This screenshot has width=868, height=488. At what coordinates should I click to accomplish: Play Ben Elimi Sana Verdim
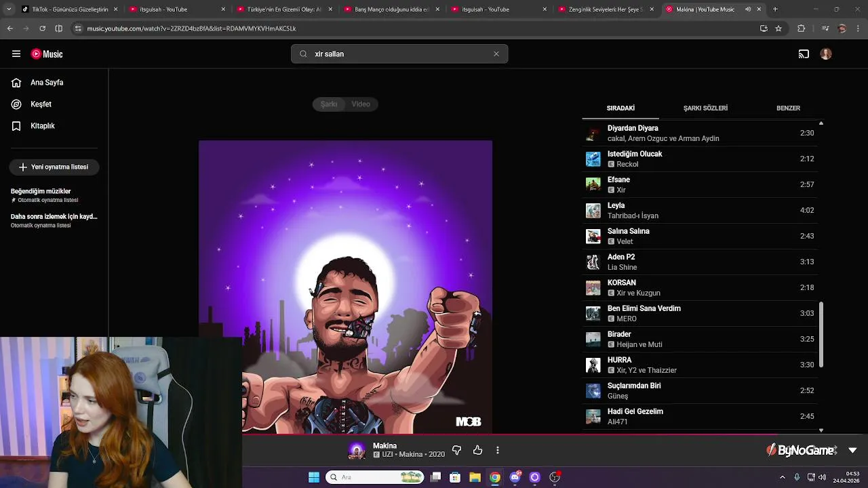pos(700,313)
